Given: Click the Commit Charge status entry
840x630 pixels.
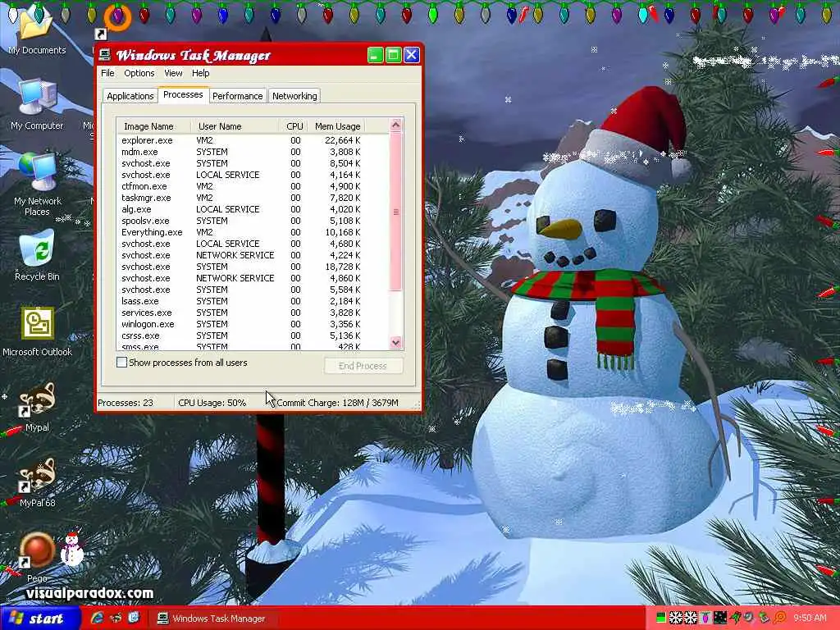Looking at the screenshot, I should coord(337,403).
